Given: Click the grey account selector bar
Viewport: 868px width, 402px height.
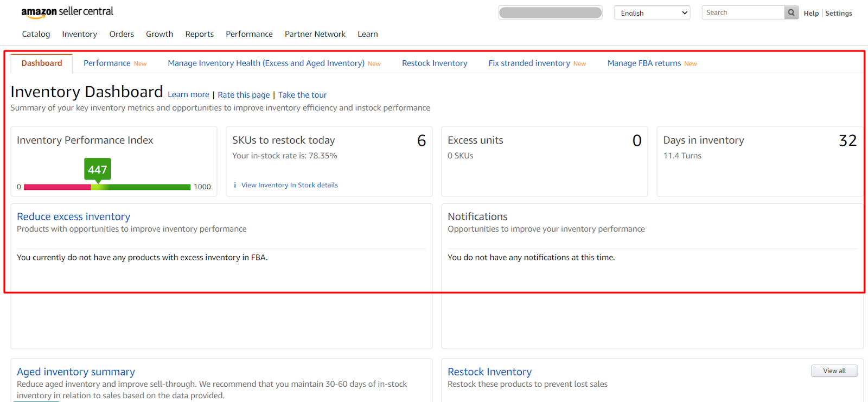Looking at the screenshot, I should click(550, 12).
